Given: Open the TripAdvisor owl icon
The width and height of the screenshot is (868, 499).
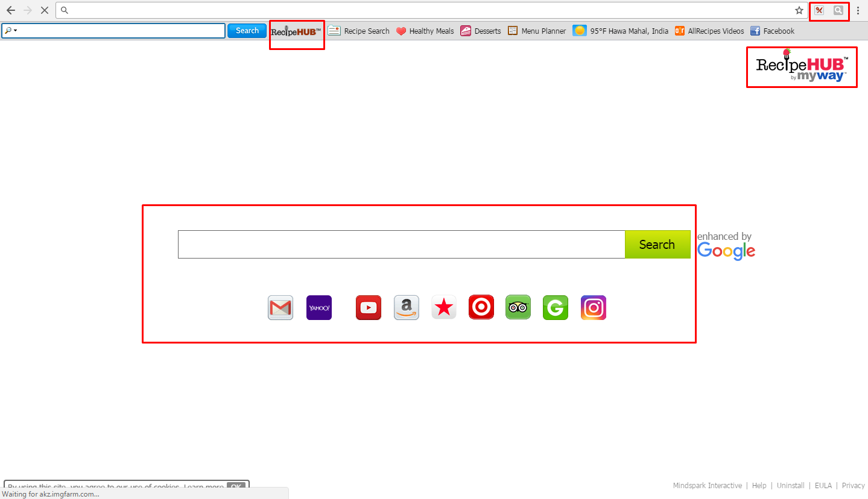Looking at the screenshot, I should coord(518,307).
